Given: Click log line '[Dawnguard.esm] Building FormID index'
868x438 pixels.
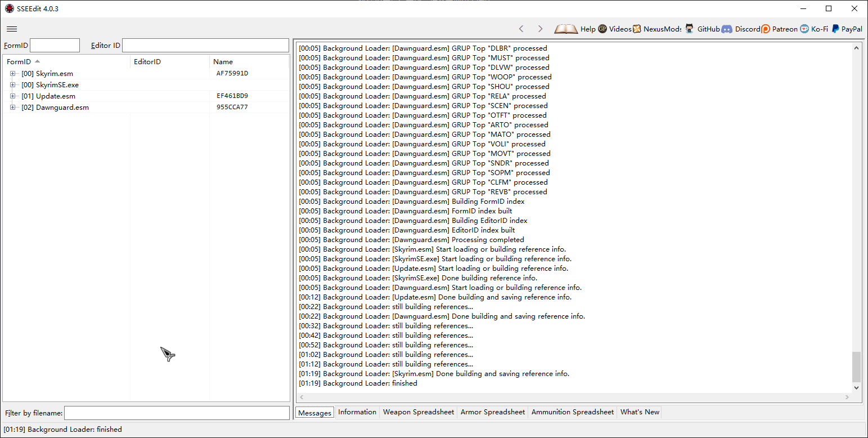Looking at the screenshot, I should click(x=411, y=202).
